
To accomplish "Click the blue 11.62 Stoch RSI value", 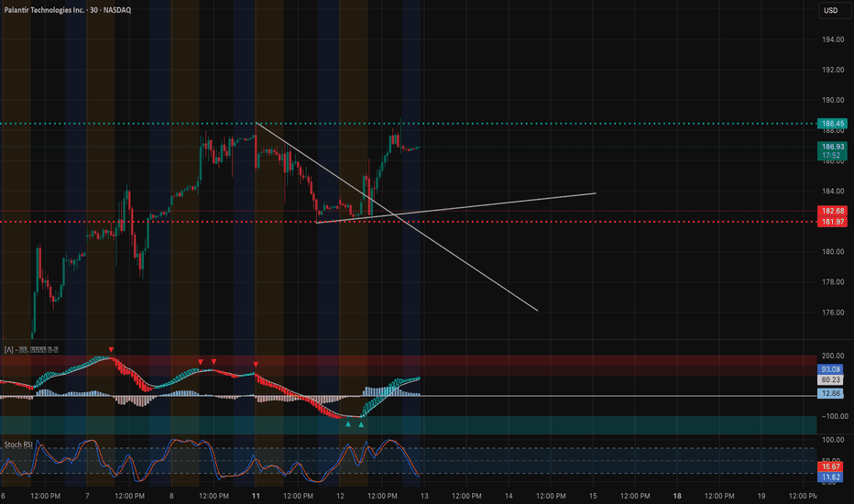I will pyautogui.click(x=830, y=477).
